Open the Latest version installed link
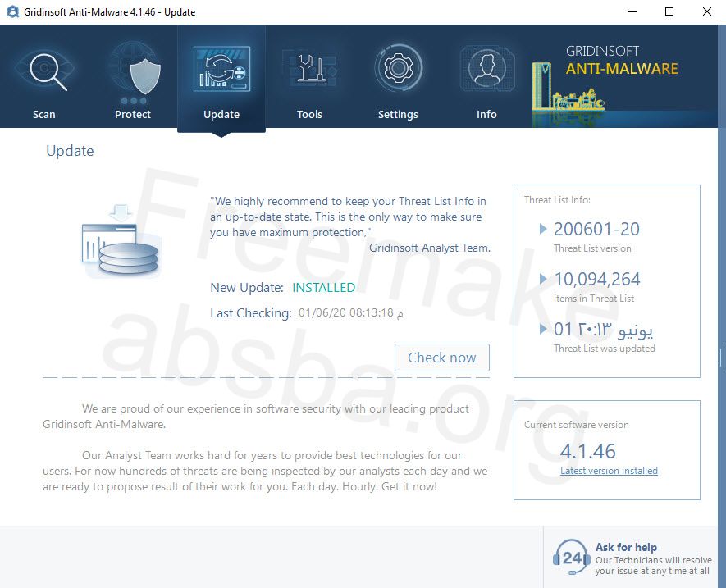726x588 pixels. coord(609,471)
